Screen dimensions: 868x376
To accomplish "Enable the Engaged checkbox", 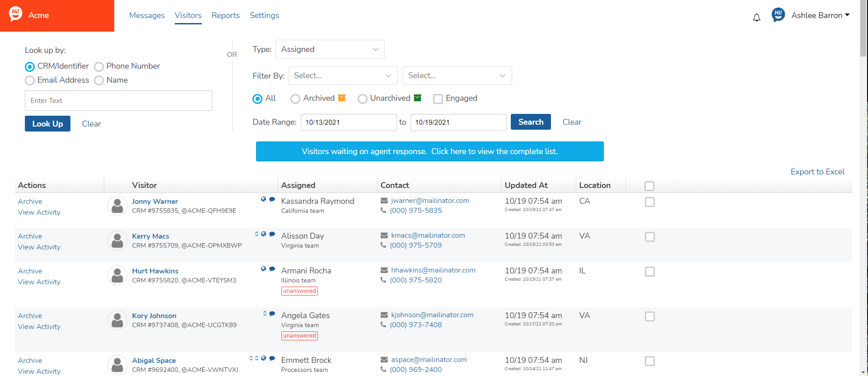I will (x=438, y=99).
